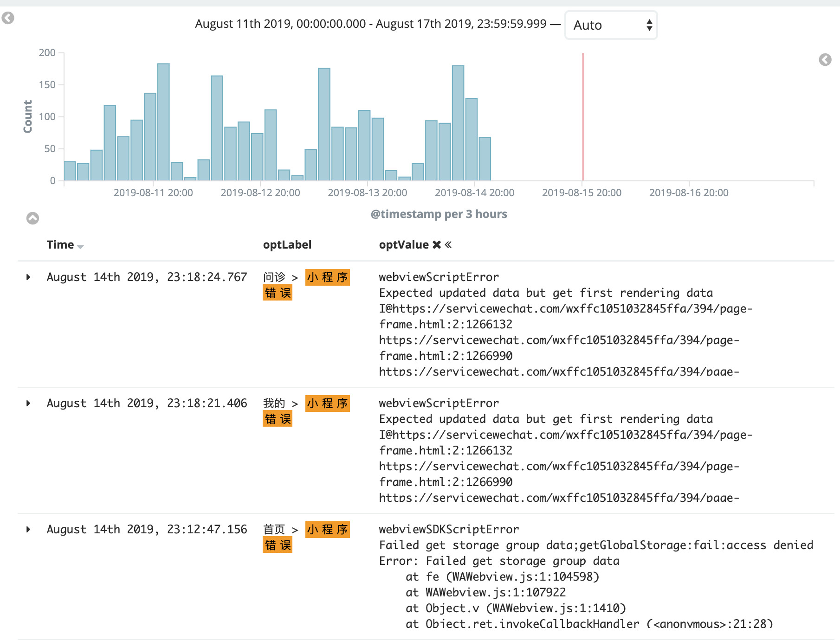Remove the optValue column with X icon

[x=436, y=245]
